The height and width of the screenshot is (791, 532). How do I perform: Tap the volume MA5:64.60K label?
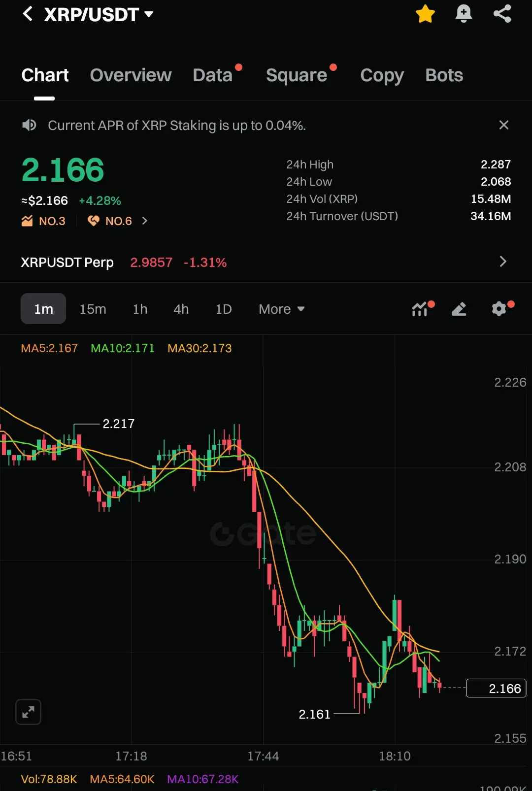[x=122, y=779]
